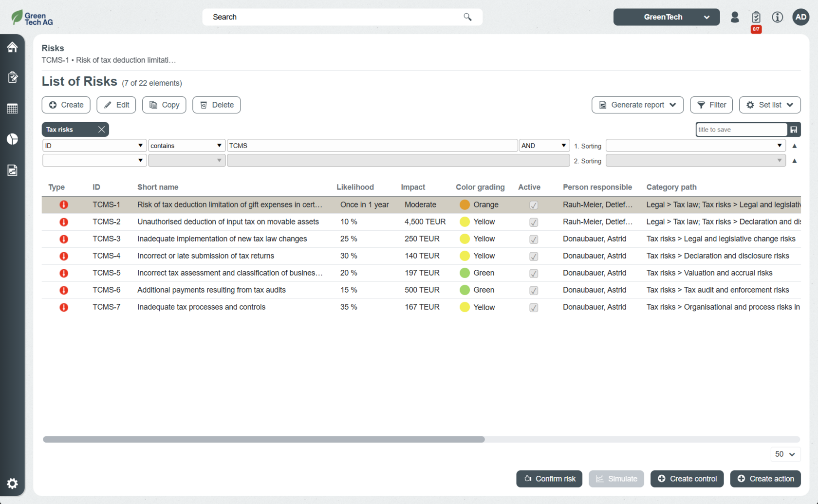Toggle Active checkbox for TCMS-1
The width and height of the screenshot is (818, 504).
[x=534, y=205]
